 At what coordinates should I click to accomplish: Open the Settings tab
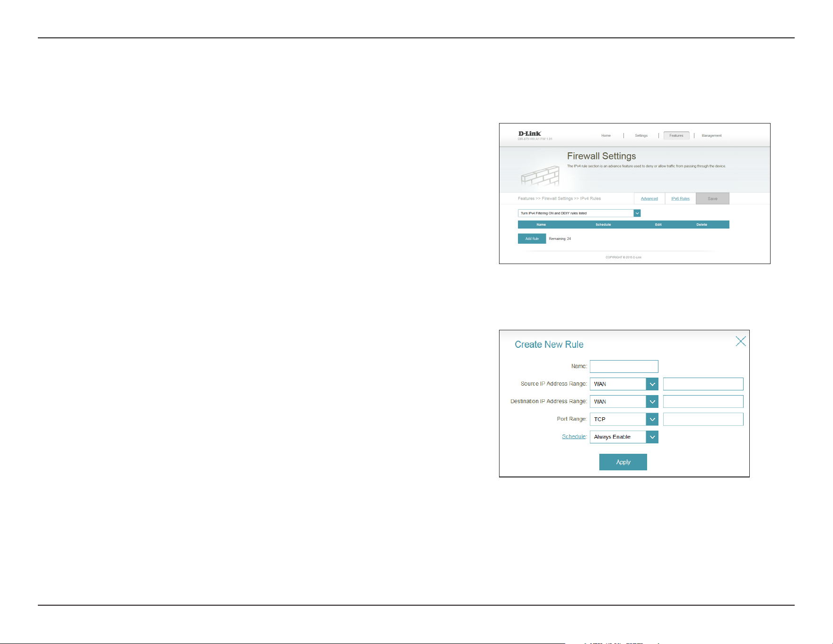pos(641,136)
